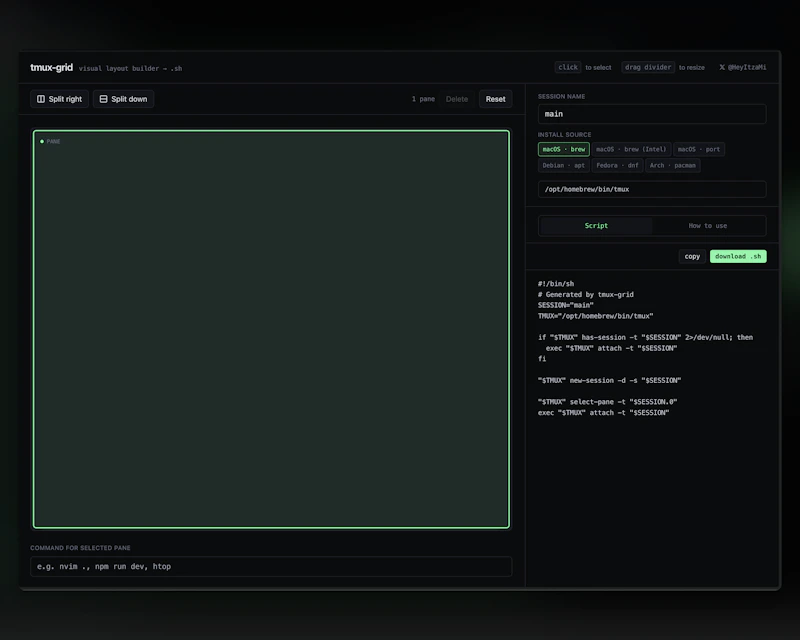The width and height of the screenshot is (800, 640).
Task: Click the tmux-grid logo title
Action: point(52,67)
